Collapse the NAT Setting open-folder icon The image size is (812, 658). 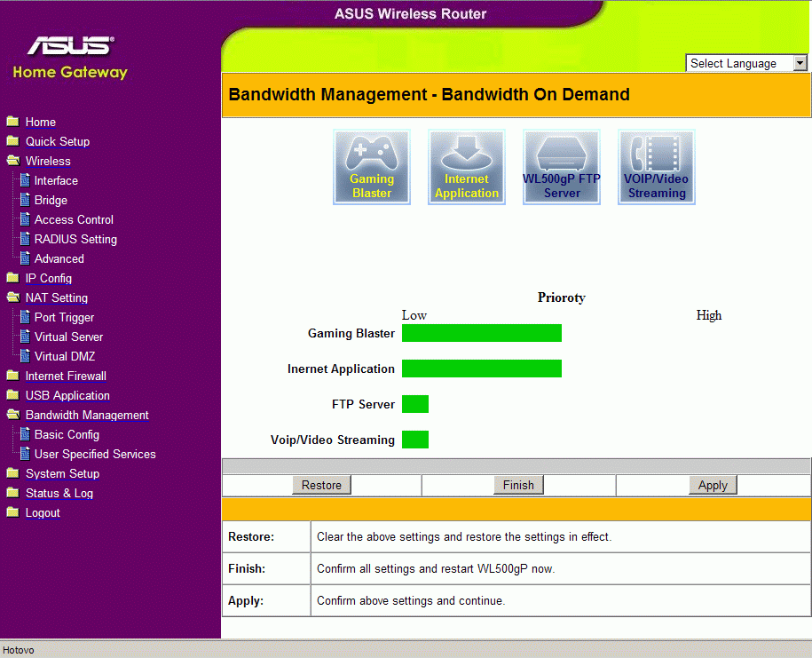13,297
